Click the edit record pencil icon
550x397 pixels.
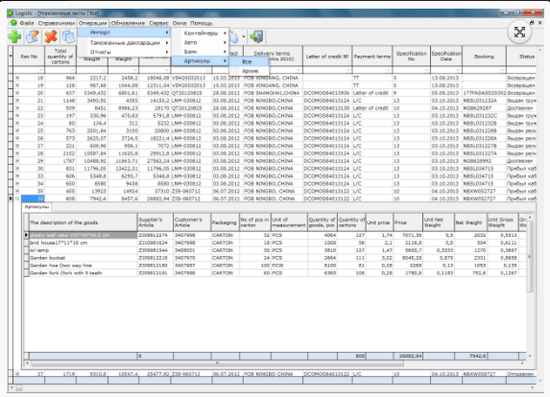pos(32,37)
